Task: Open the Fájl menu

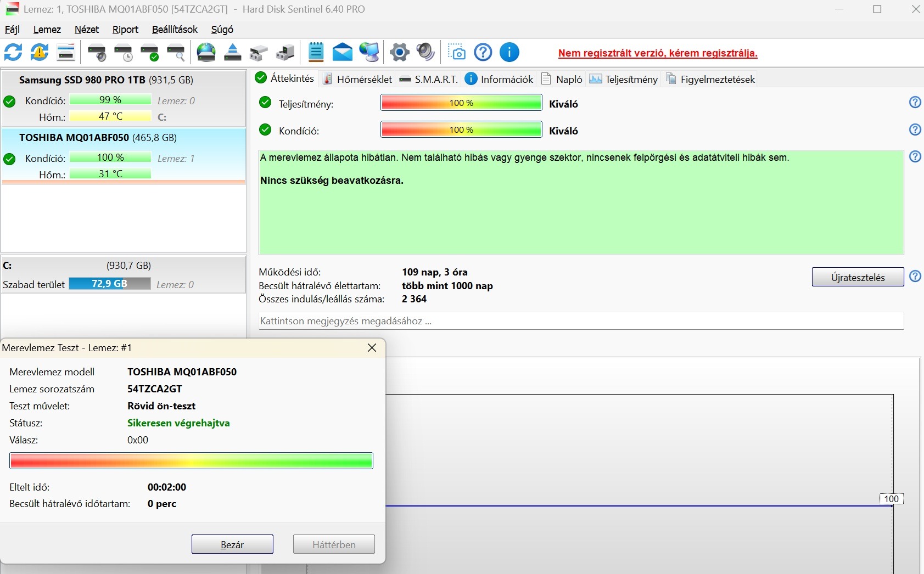Action: point(12,30)
